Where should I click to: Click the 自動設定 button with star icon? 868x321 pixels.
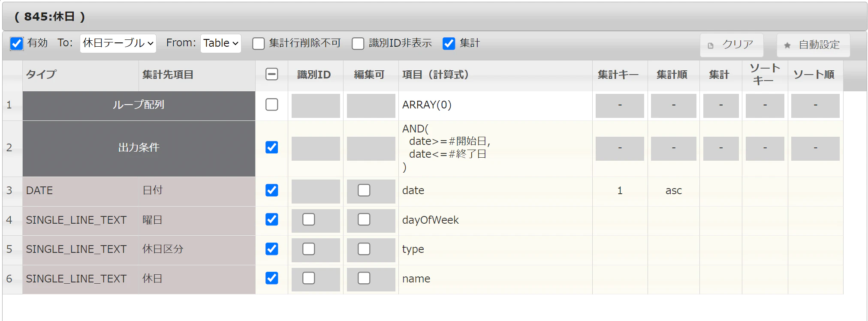(813, 45)
